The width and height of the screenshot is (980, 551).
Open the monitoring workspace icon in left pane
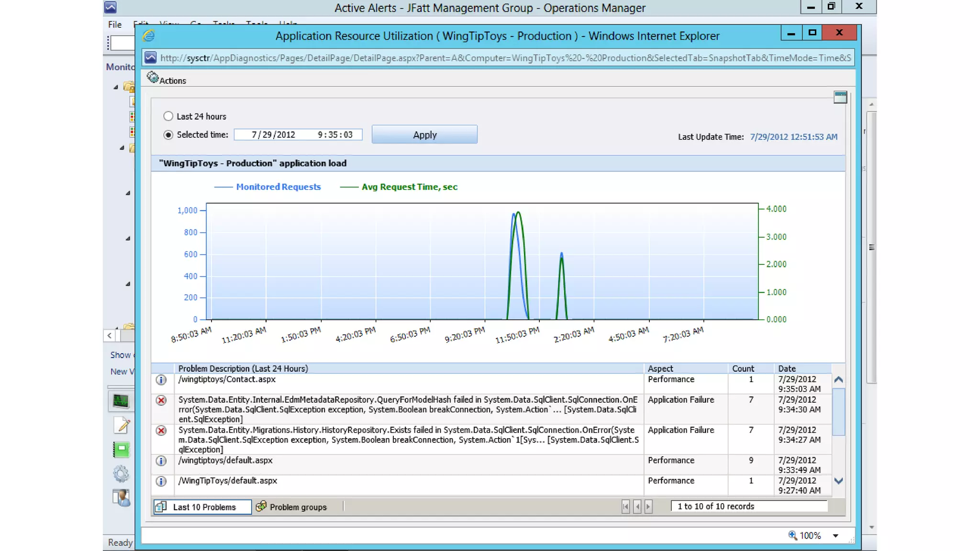pos(121,401)
